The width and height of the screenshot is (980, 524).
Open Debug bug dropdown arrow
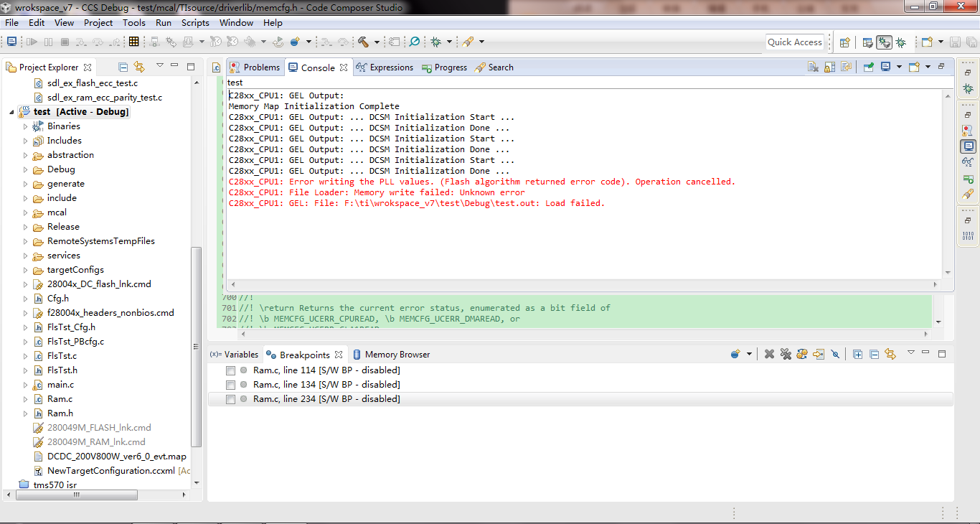[449, 42]
